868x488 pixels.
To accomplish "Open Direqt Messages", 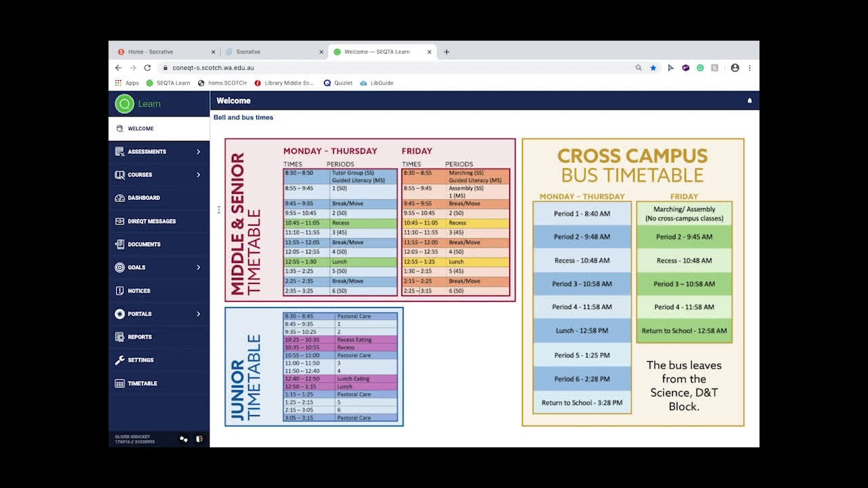I will [120, 220].
